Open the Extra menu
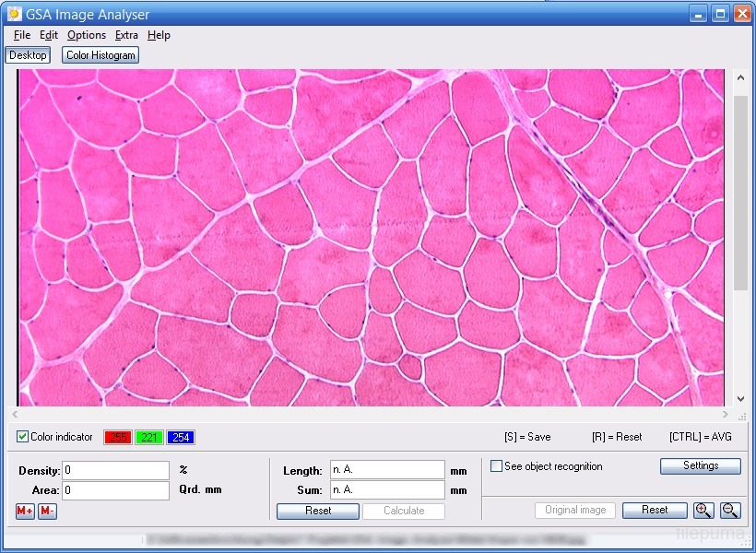This screenshot has width=756, height=553. tap(126, 35)
